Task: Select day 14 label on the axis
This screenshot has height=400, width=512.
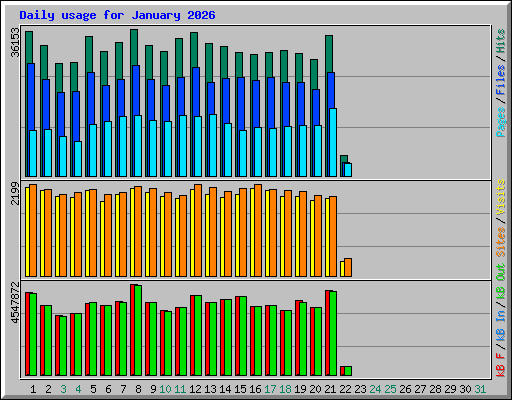Action: [225, 389]
